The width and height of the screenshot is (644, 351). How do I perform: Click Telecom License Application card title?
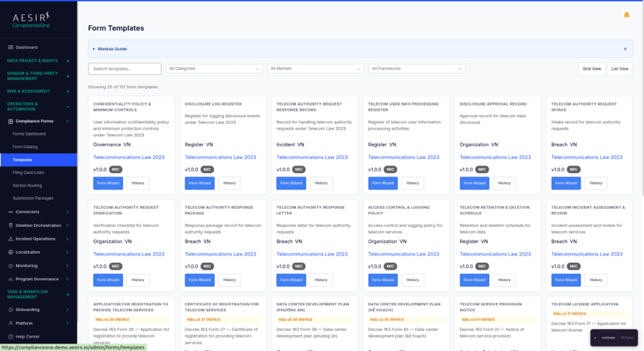[584, 304]
